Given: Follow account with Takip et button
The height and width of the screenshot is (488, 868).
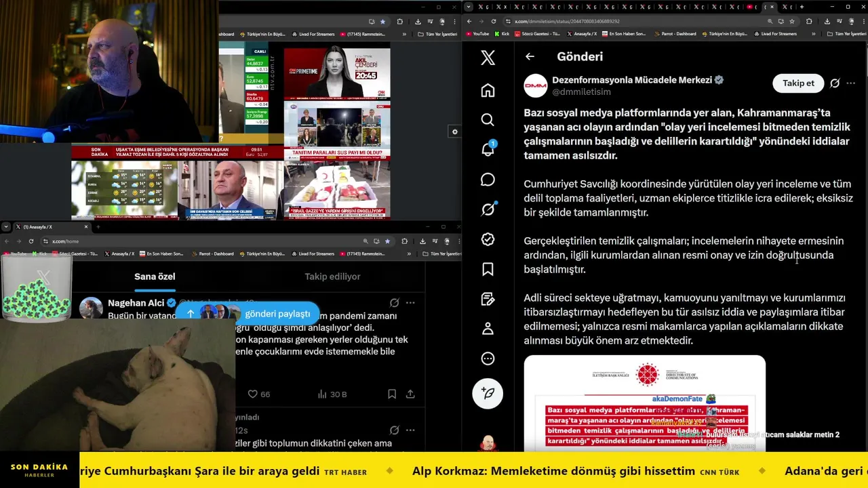Looking at the screenshot, I should (798, 83).
